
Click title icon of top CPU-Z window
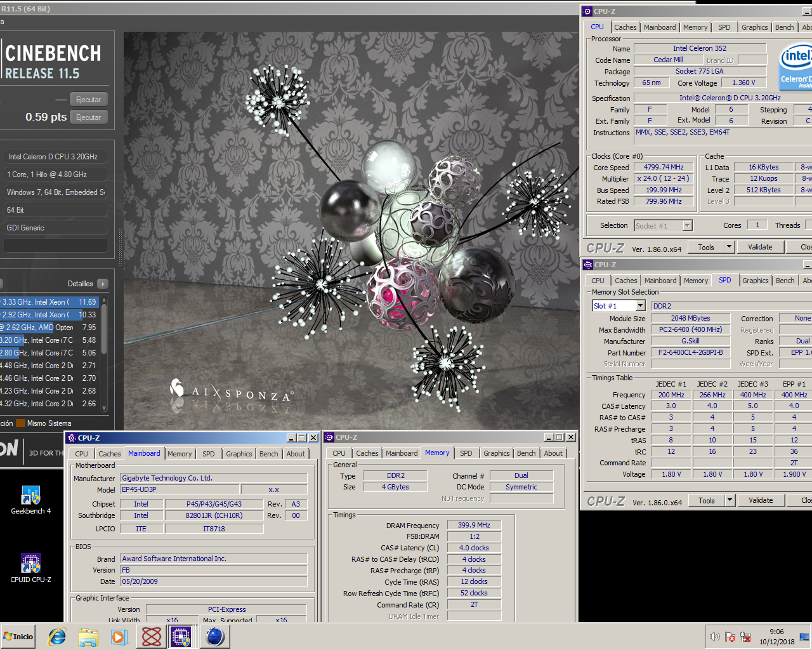coord(587,11)
